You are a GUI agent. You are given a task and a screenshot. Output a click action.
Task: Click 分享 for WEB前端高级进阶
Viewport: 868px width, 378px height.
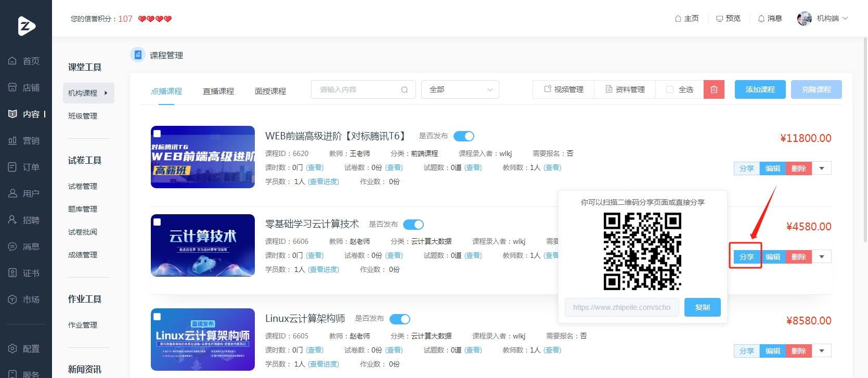(747, 168)
